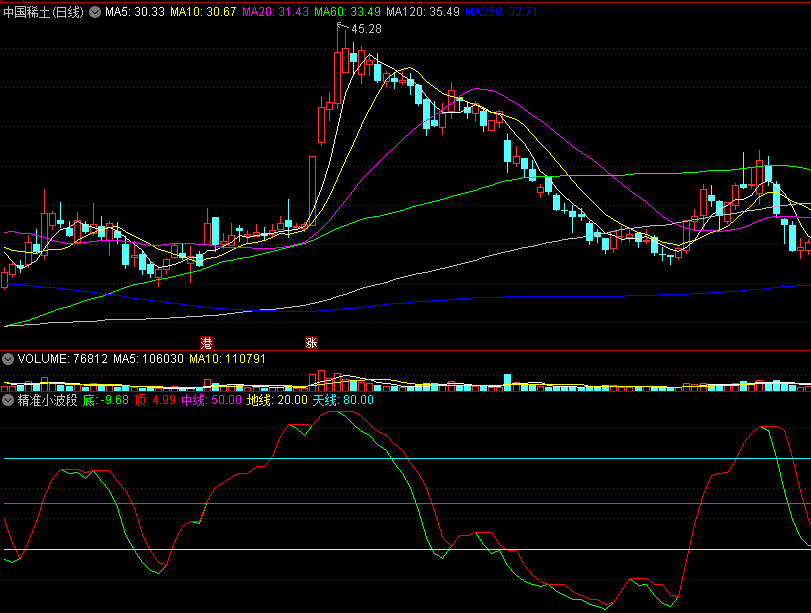Open the VOLUME panel dropdown arrow

point(8,359)
